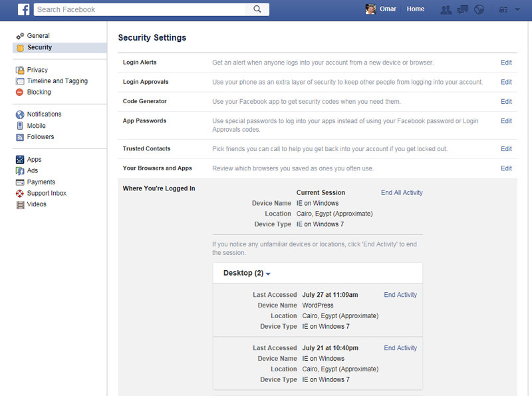Click Omar's profile picture thumbnail
This screenshot has height=396, width=532.
tap(371, 9)
